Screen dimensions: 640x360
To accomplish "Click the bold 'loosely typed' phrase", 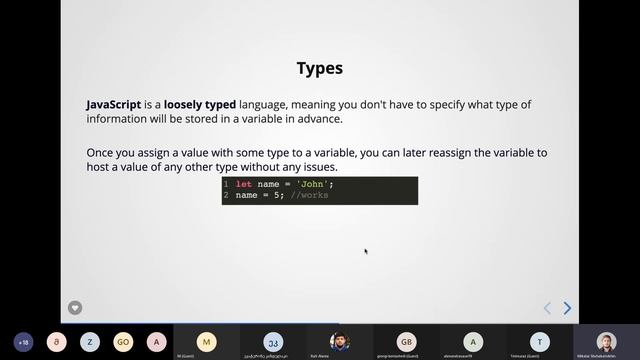I will 200,104.
